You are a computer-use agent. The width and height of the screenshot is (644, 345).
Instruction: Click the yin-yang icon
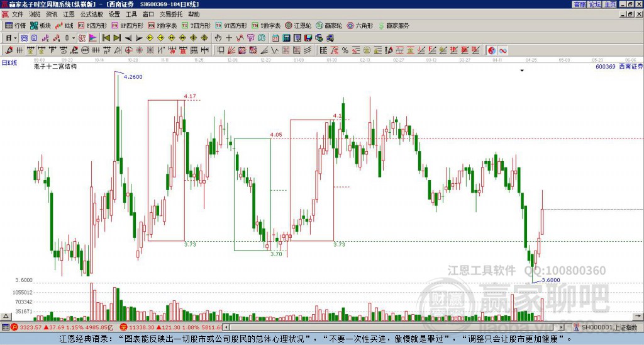click(x=492, y=50)
